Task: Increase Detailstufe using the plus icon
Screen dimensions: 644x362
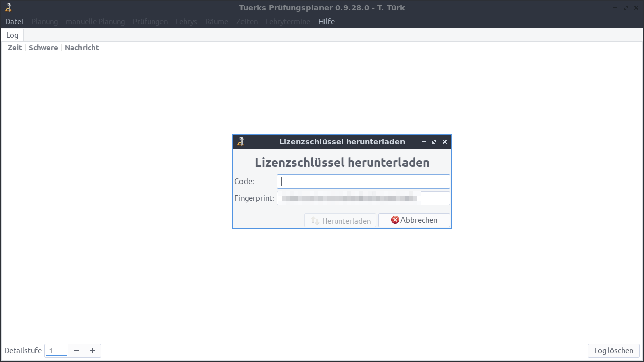Action: [92, 350]
